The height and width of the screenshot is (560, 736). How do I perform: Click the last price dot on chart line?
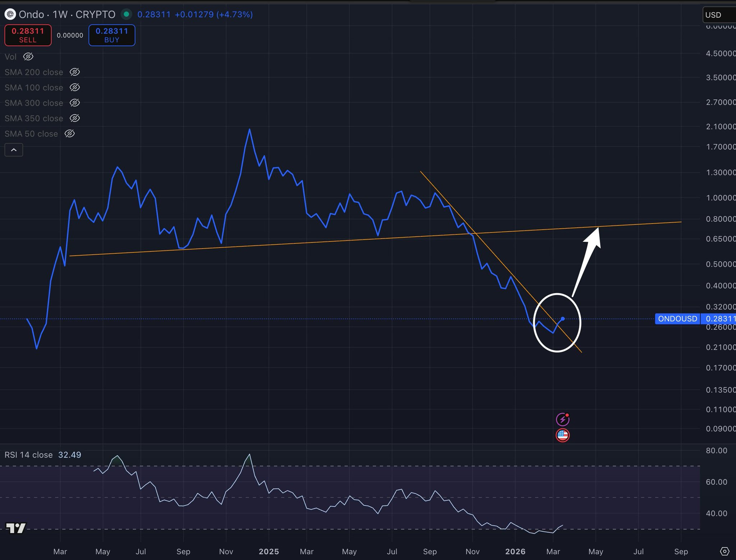563,319
